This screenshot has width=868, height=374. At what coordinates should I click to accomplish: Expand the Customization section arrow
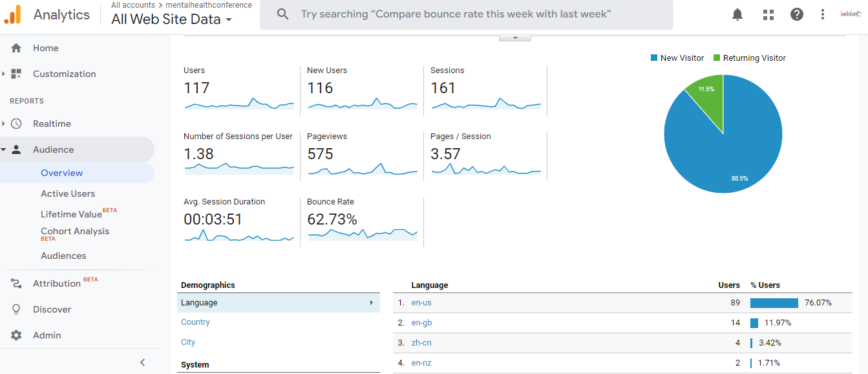3,74
